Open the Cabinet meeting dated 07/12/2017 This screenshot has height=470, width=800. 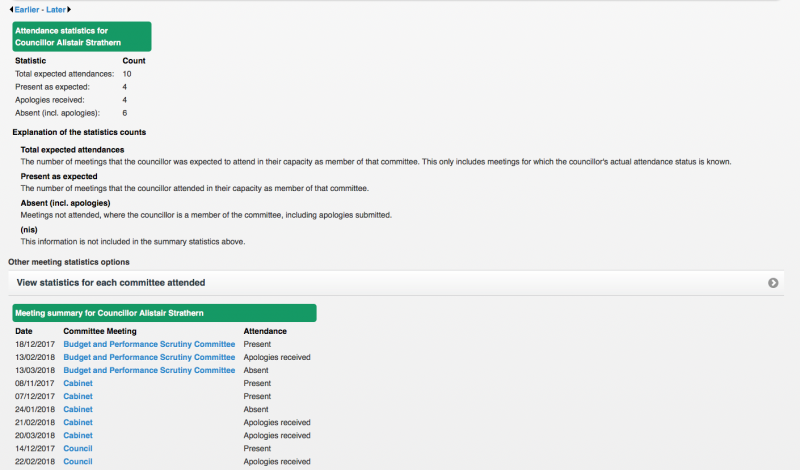pos(78,396)
